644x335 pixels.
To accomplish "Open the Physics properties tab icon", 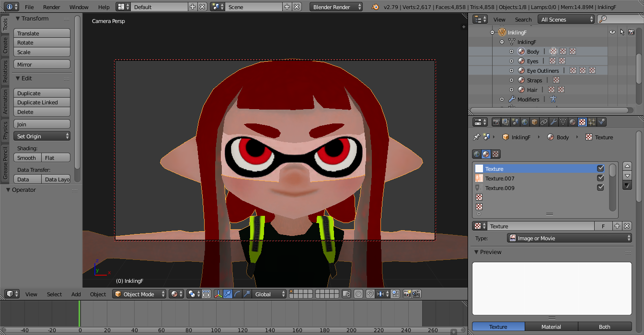I will (602, 123).
